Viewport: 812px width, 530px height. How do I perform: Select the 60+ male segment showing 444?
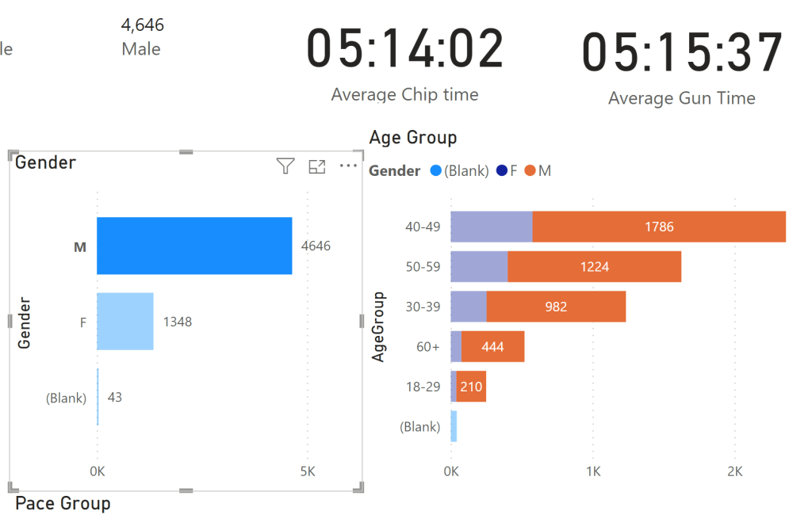[x=492, y=346]
